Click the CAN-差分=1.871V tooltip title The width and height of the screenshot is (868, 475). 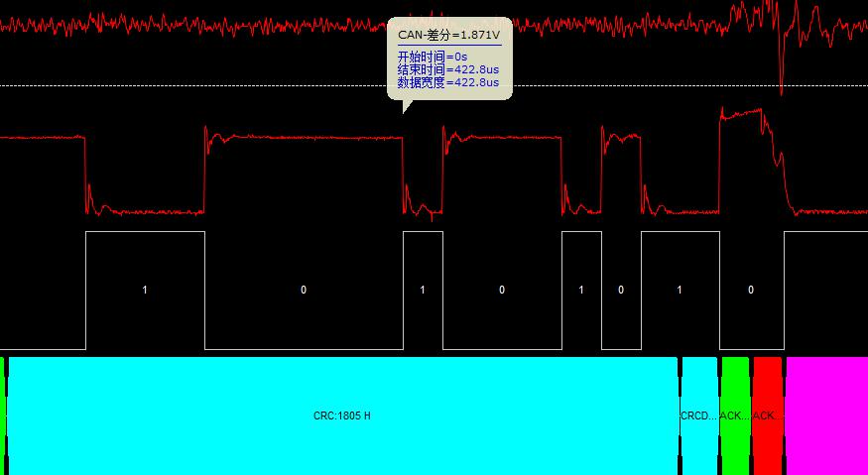point(448,34)
